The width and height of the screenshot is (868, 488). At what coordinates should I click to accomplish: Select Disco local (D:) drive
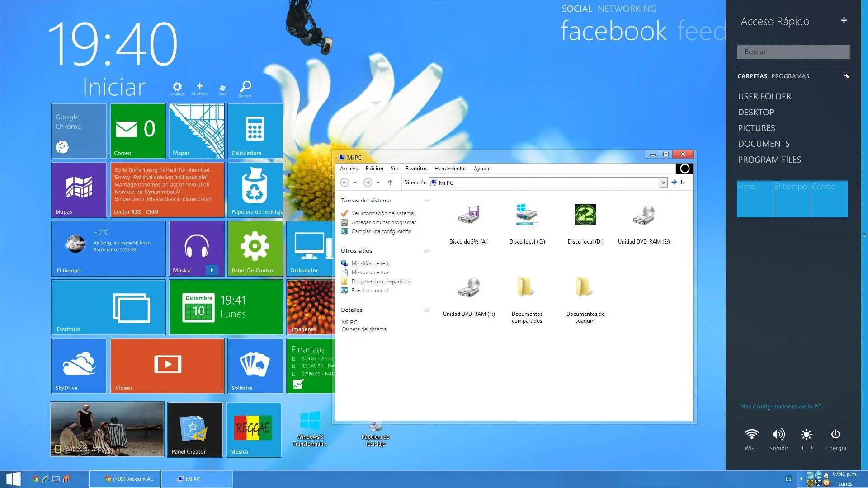click(585, 225)
